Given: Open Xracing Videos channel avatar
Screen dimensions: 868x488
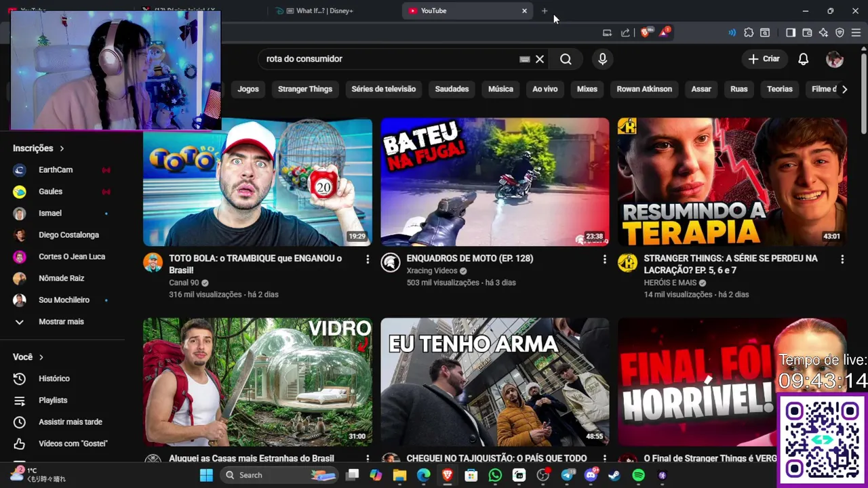Looking at the screenshot, I should pos(391,263).
